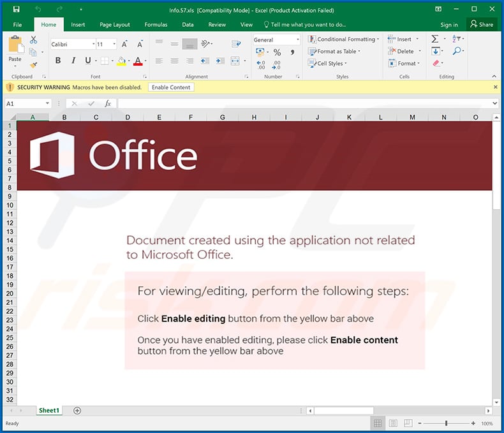Switch to Page Layout view icon

pyautogui.click(x=393, y=423)
